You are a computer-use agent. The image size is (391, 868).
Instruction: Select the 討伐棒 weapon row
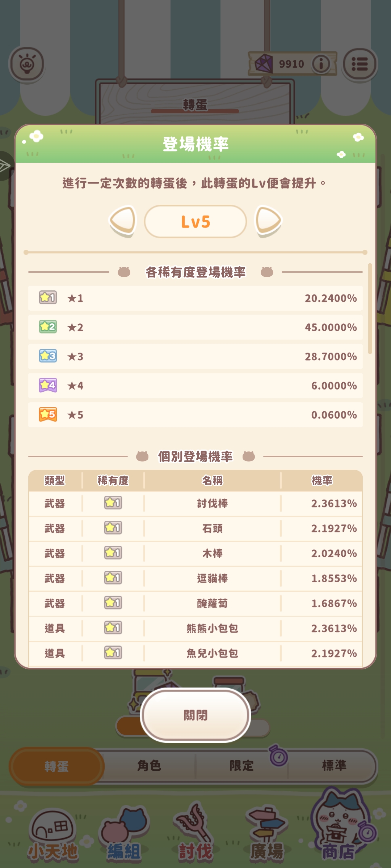195,503
